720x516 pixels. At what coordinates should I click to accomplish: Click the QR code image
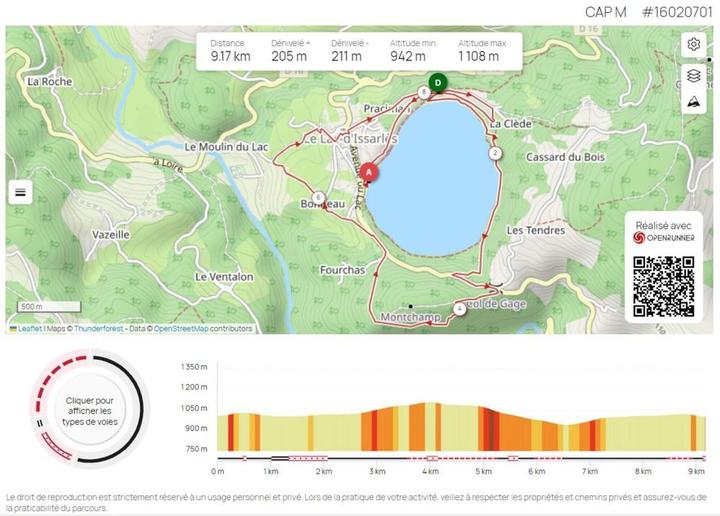point(664,286)
